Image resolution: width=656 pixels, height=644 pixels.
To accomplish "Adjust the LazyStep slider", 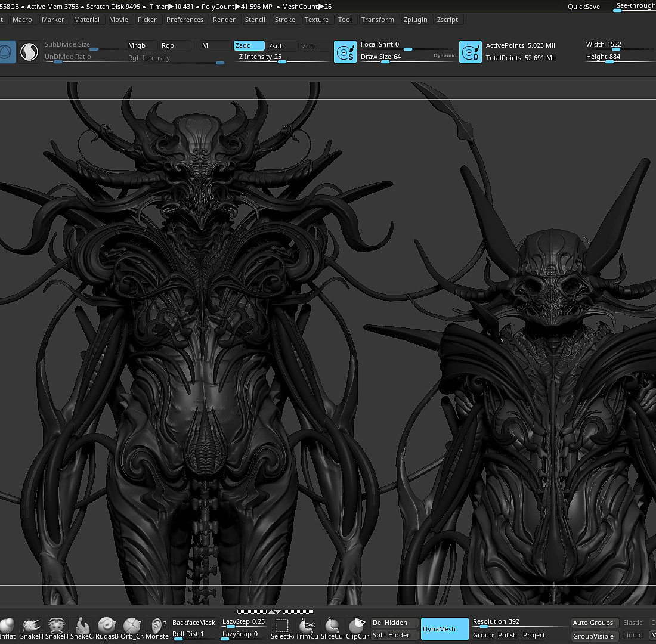I will coord(243,623).
